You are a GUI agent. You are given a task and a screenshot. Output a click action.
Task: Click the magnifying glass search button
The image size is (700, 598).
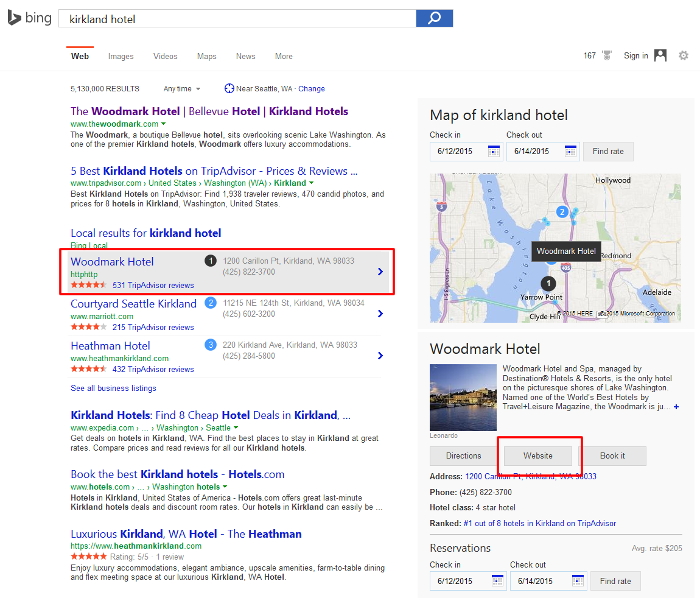[x=434, y=18]
